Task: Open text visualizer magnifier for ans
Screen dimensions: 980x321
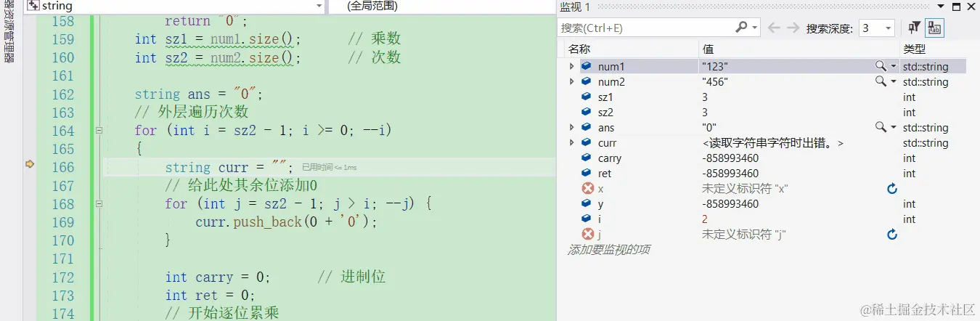Action: (881, 127)
